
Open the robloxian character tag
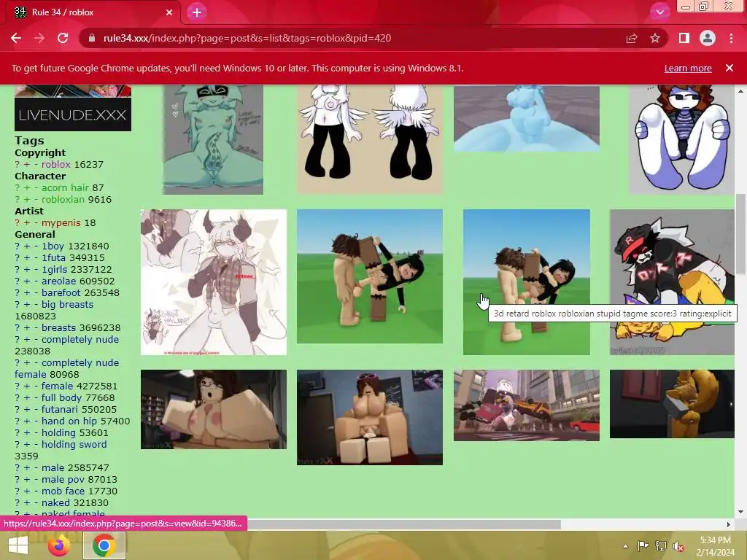point(63,199)
